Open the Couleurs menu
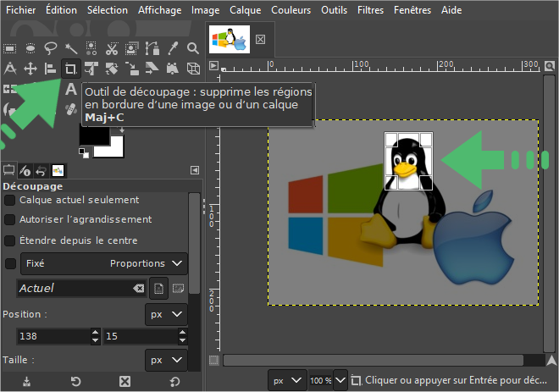This screenshot has height=392, width=559. tap(291, 10)
